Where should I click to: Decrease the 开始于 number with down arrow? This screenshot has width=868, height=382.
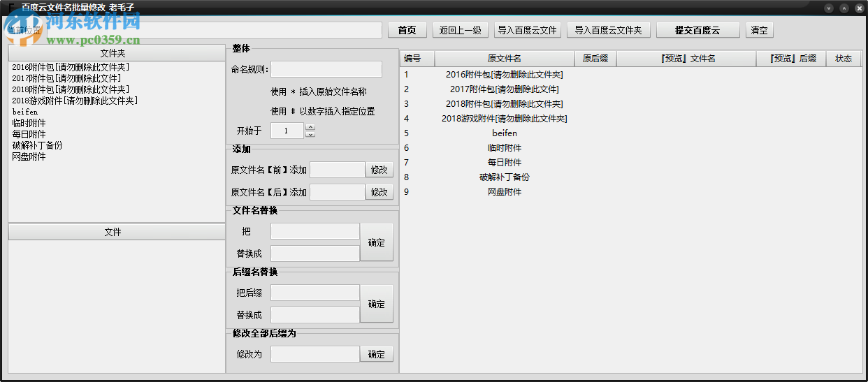[x=310, y=134]
